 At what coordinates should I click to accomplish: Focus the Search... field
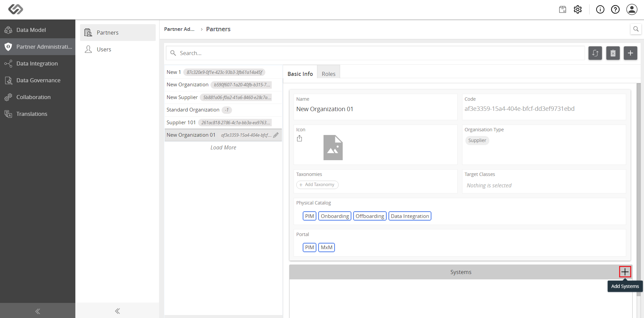[x=375, y=53]
